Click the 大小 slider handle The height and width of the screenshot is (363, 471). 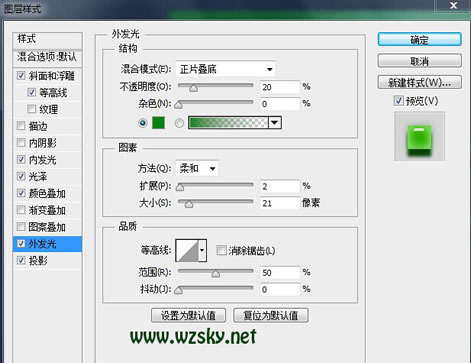pos(189,204)
